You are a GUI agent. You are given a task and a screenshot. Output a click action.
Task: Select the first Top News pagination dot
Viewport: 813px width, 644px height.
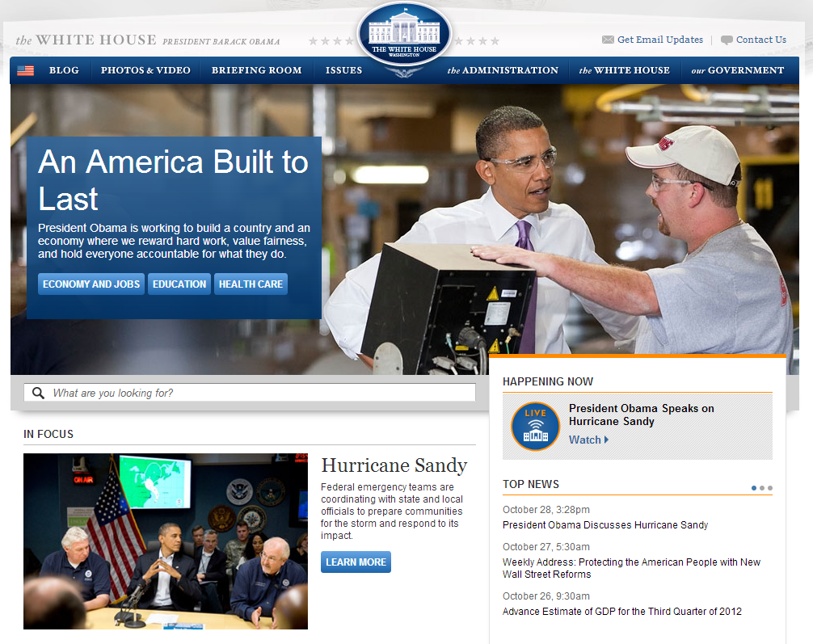pyautogui.click(x=754, y=488)
